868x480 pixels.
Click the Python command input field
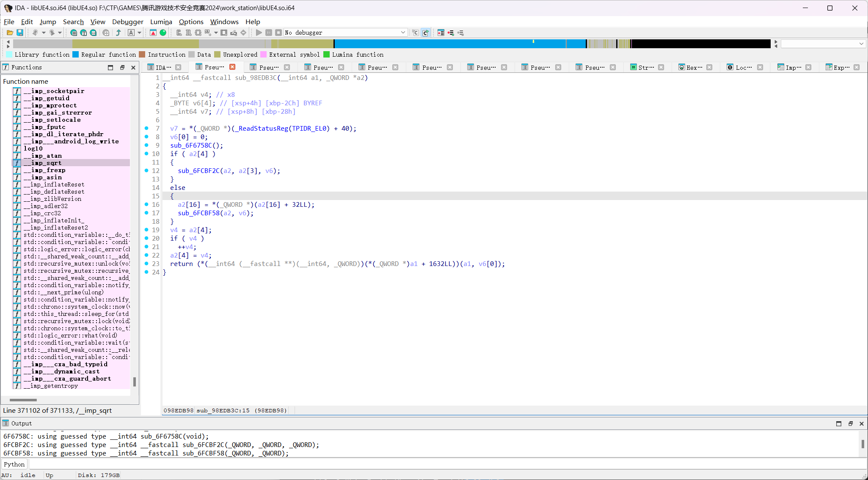tap(447, 464)
